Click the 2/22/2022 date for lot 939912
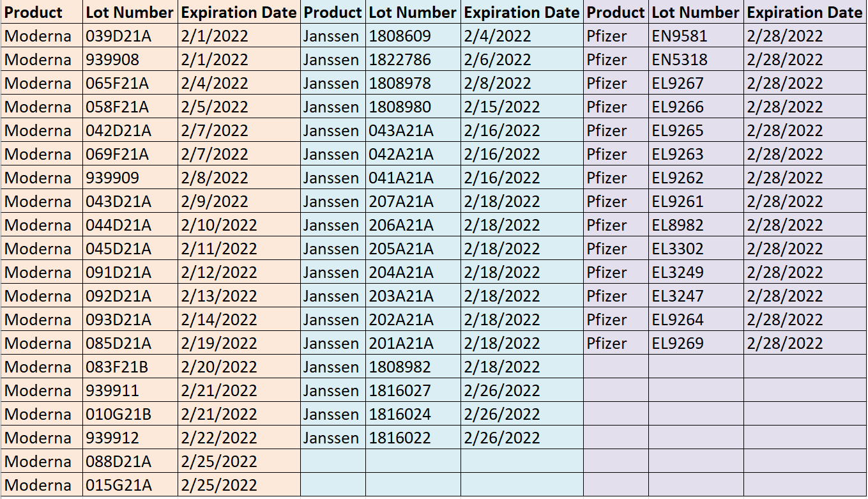The height and width of the screenshot is (499, 868). (240, 438)
